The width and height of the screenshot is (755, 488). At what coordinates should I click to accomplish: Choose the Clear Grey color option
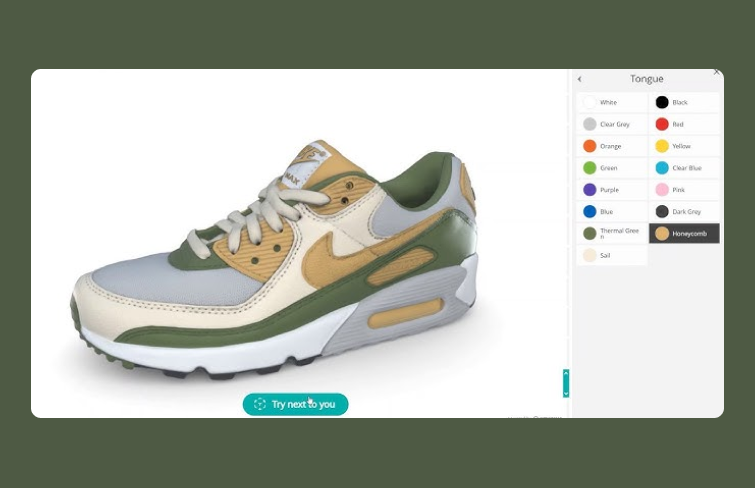tap(612, 124)
